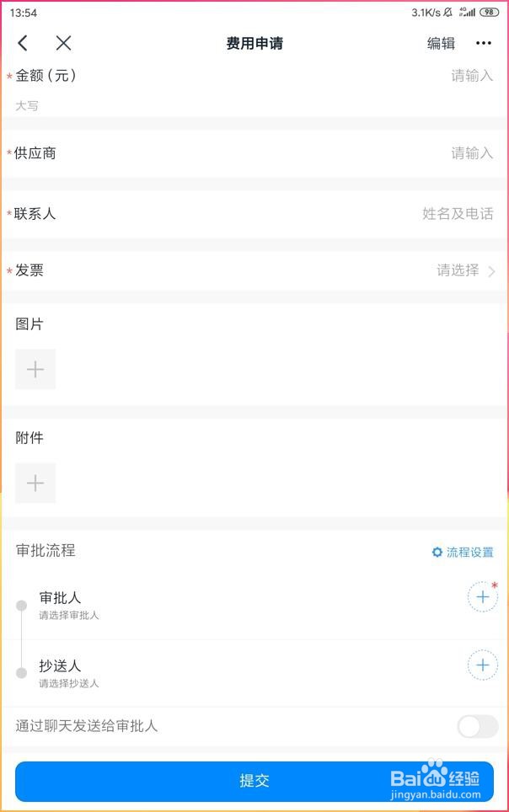
Task: Tap the 供应商 input field
Action: point(471,153)
